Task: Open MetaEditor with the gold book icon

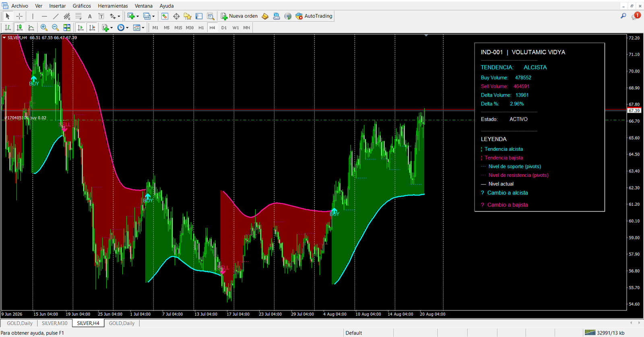Action: point(265,16)
